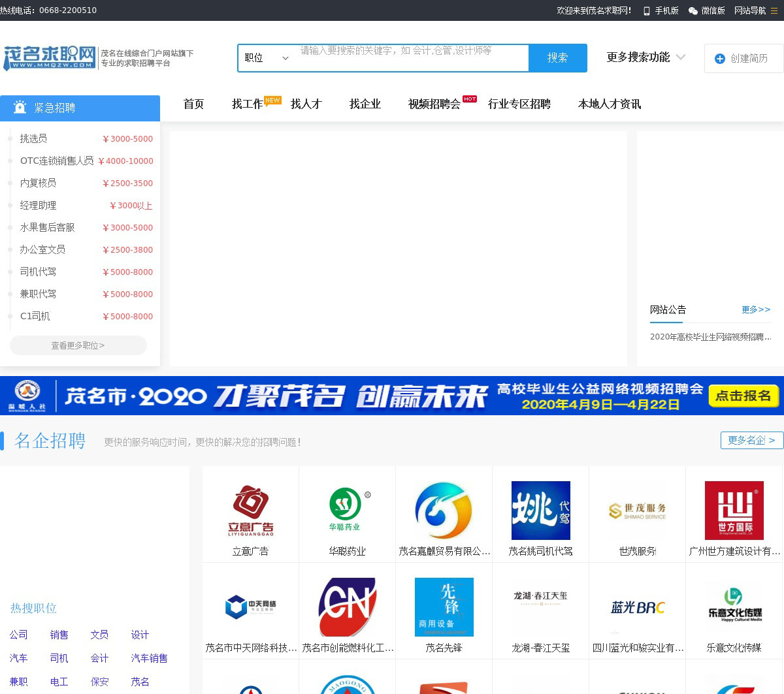Go to the 找工作 tab

[248, 104]
